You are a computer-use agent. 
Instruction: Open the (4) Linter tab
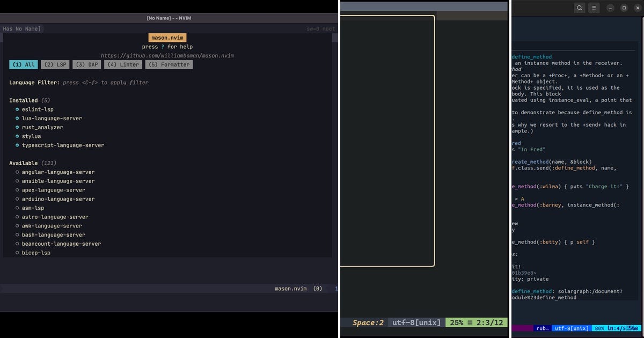123,64
